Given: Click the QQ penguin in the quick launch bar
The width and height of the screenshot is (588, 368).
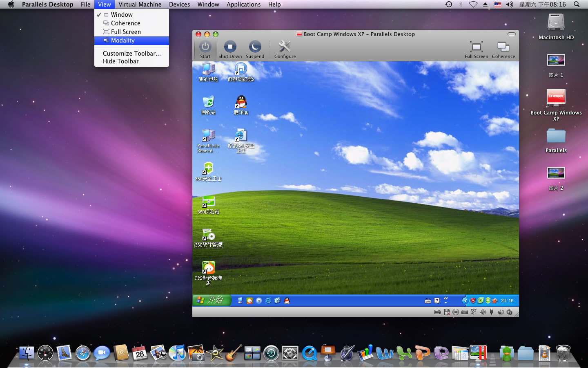Looking at the screenshot, I should coord(287,301).
